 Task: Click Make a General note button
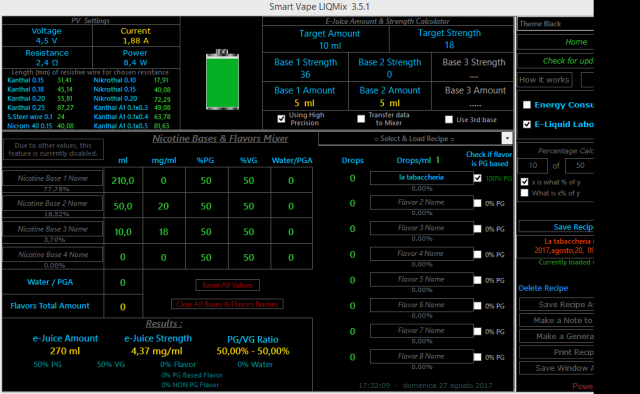[x=556, y=336]
